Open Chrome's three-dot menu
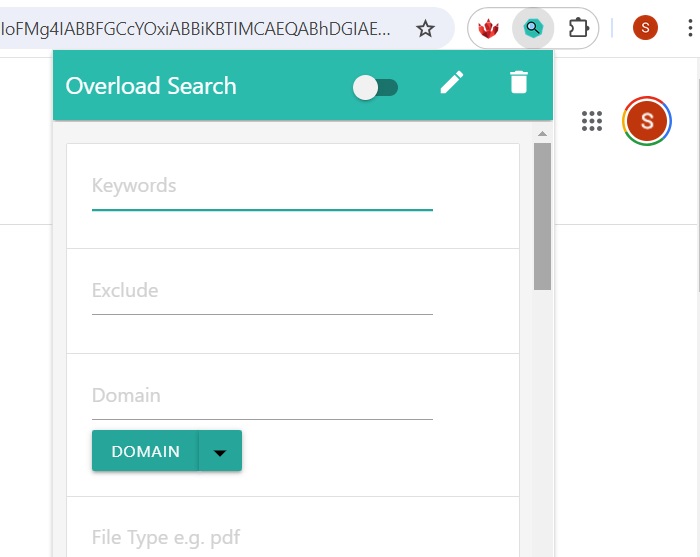This screenshot has height=557, width=700. click(690, 28)
